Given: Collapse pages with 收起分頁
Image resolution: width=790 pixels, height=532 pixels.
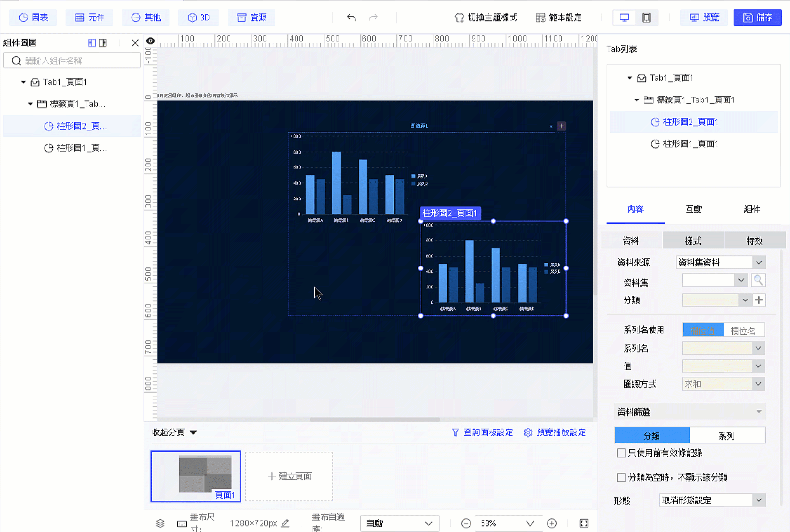Looking at the screenshot, I should (174, 432).
